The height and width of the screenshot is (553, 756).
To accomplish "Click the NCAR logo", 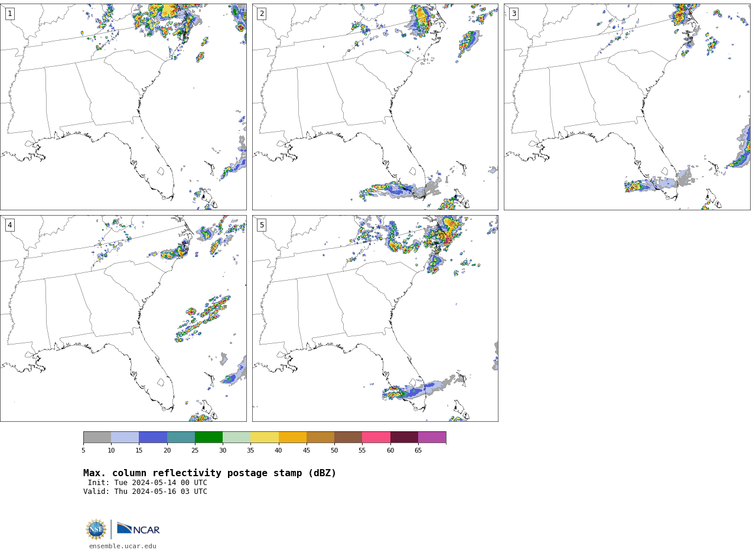I will point(138,529).
